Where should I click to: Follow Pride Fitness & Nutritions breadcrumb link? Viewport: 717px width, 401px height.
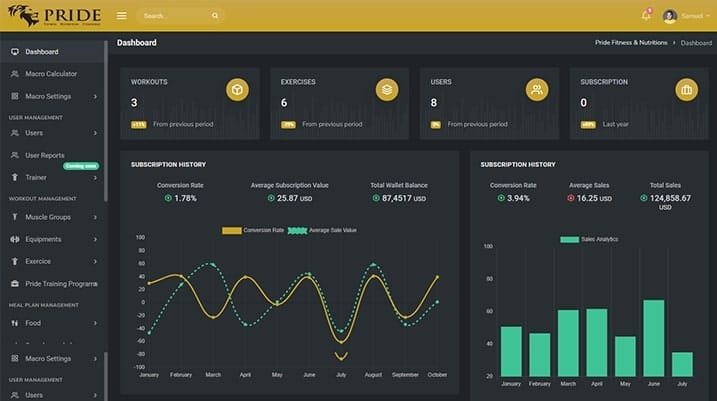coord(631,43)
